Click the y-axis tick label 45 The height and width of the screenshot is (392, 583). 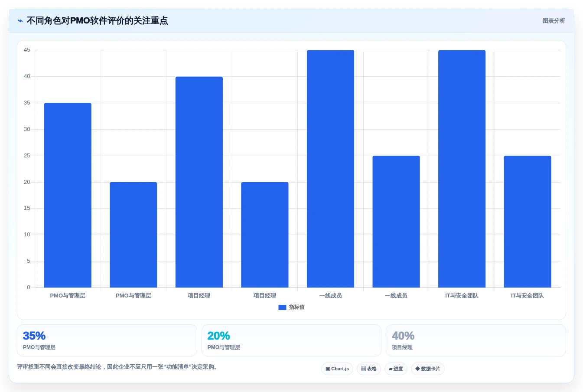point(27,50)
